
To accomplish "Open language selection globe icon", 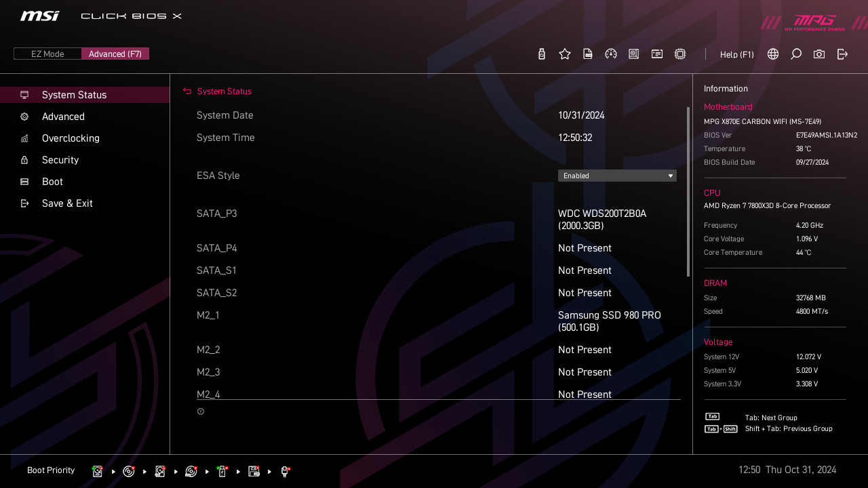I will point(773,54).
